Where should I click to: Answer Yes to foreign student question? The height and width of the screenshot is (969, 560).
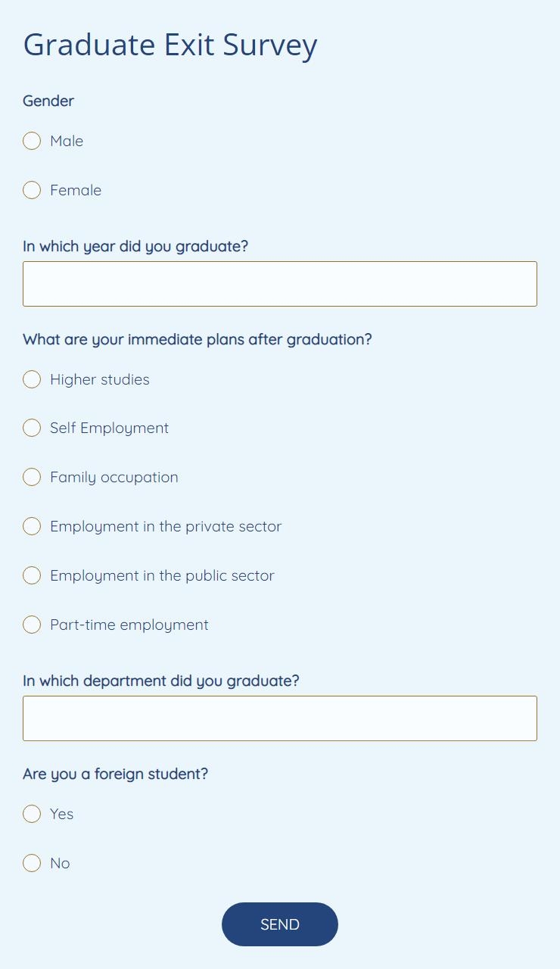[x=32, y=814]
